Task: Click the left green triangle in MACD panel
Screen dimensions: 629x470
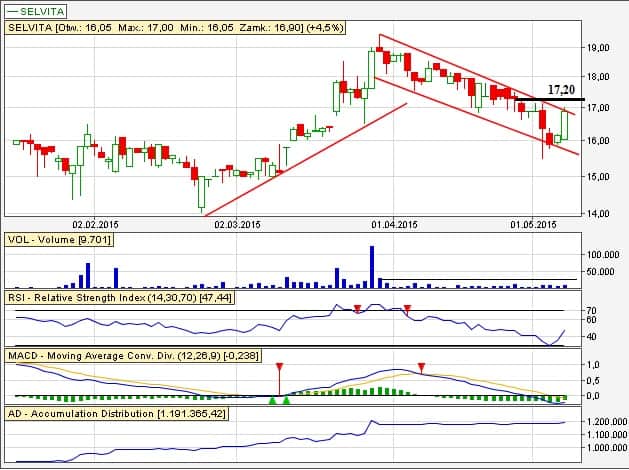Action: (272, 400)
